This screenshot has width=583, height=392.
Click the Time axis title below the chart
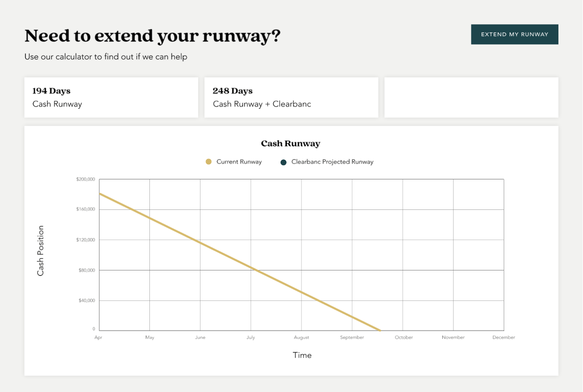tap(302, 355)
